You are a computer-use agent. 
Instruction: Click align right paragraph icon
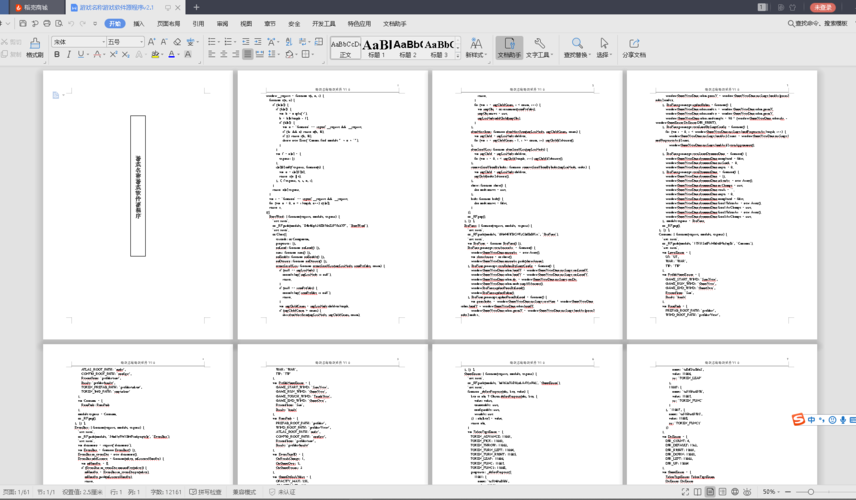point(236,54)
